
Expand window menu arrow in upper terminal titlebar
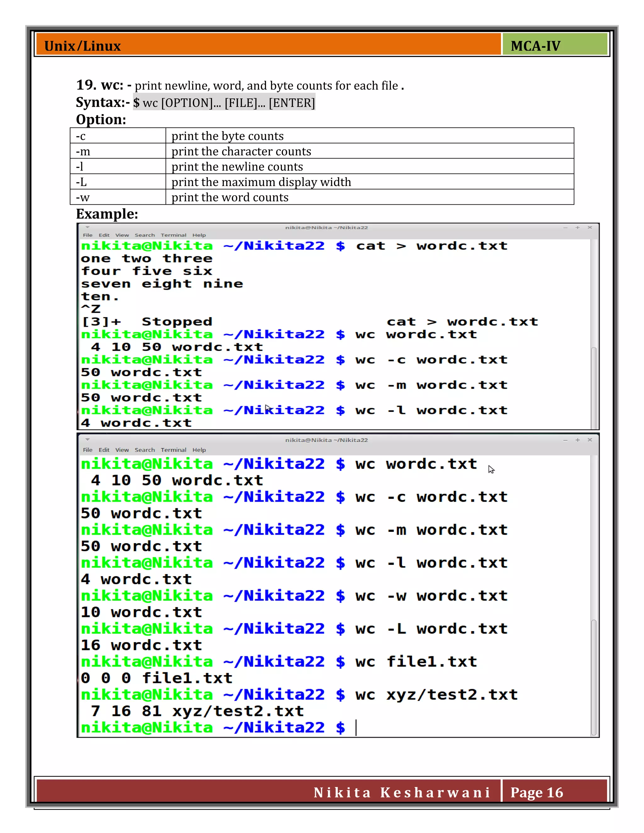pyautogui.click(x=87, y=227)
